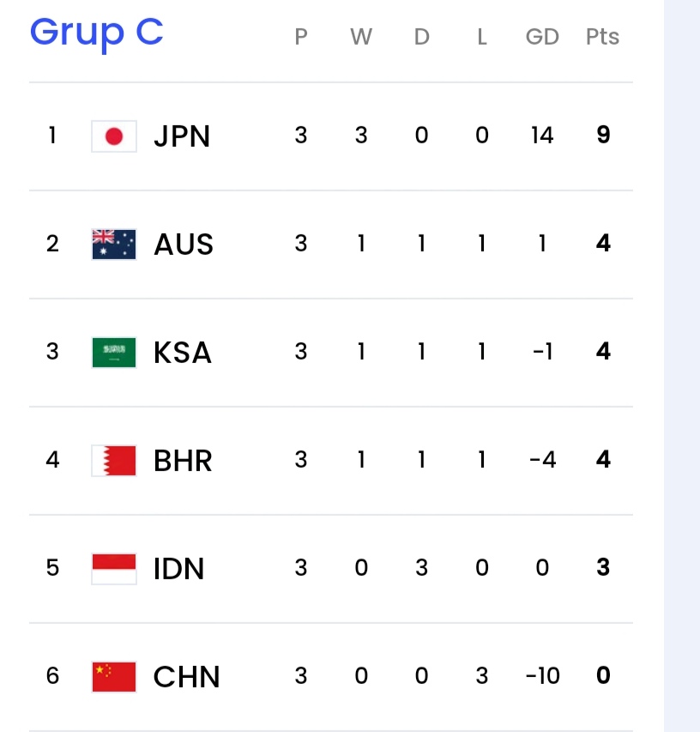Open the AUS team name

tap(184, 245)
